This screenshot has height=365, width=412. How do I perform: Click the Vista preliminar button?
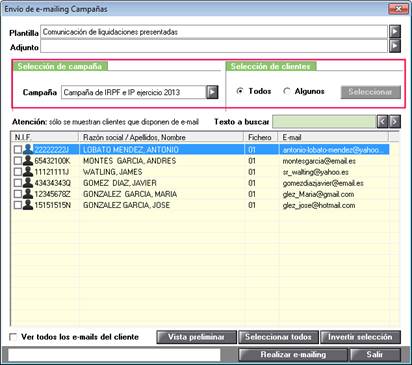[x=196, y=337]
